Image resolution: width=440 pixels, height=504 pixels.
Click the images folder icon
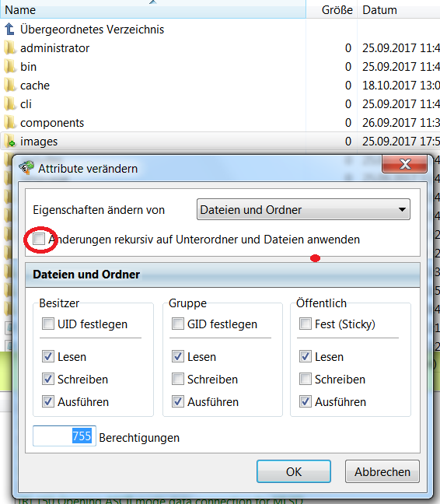coord(10,141)
